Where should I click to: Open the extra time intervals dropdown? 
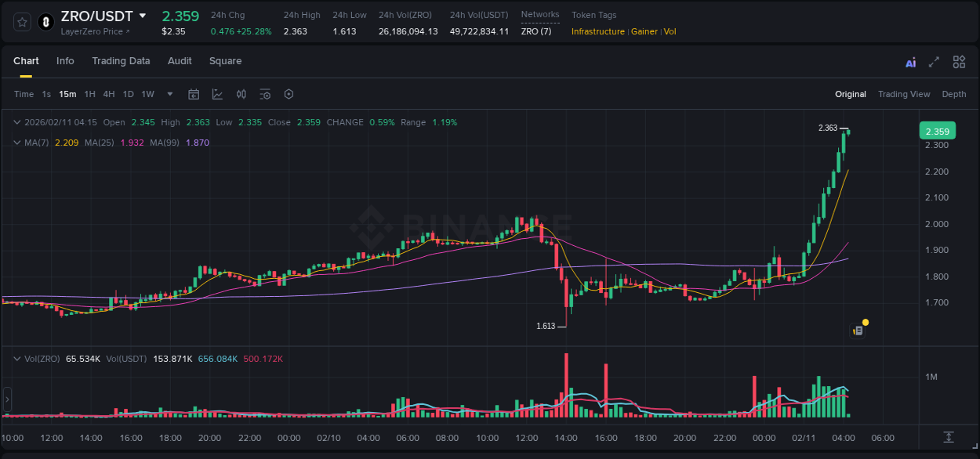pyautogui.click(x=168, y=94)
